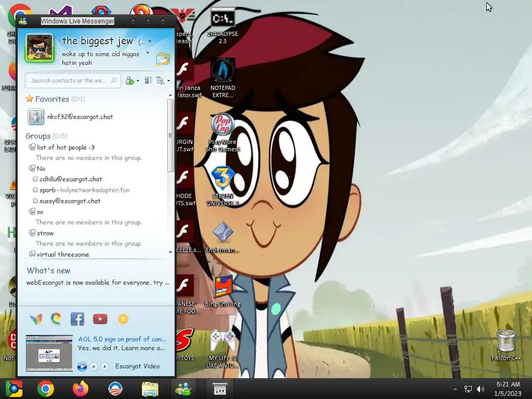532x399 pixels.
Task: Click the contact list layout icon
Action: pyautogui.click(x=148, y=81)
